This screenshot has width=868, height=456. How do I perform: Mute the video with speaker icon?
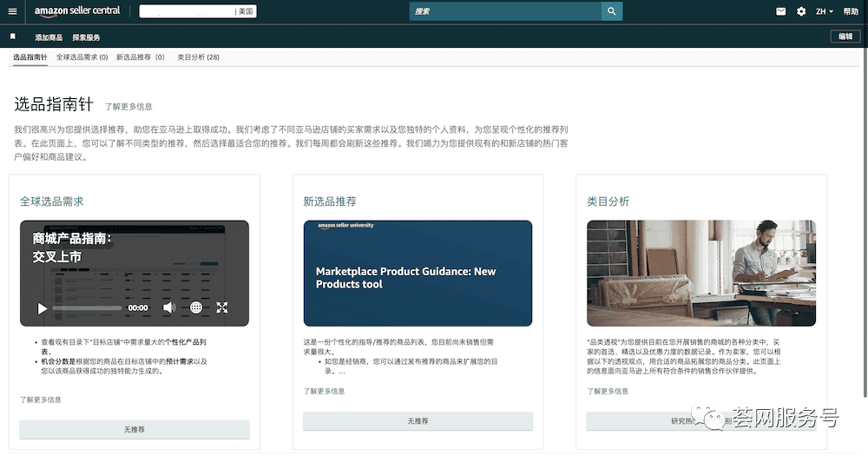169,307
